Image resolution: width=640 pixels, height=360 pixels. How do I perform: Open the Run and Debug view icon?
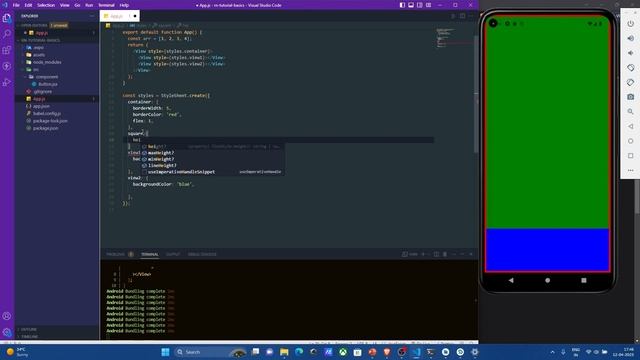[x=7, y=82]
